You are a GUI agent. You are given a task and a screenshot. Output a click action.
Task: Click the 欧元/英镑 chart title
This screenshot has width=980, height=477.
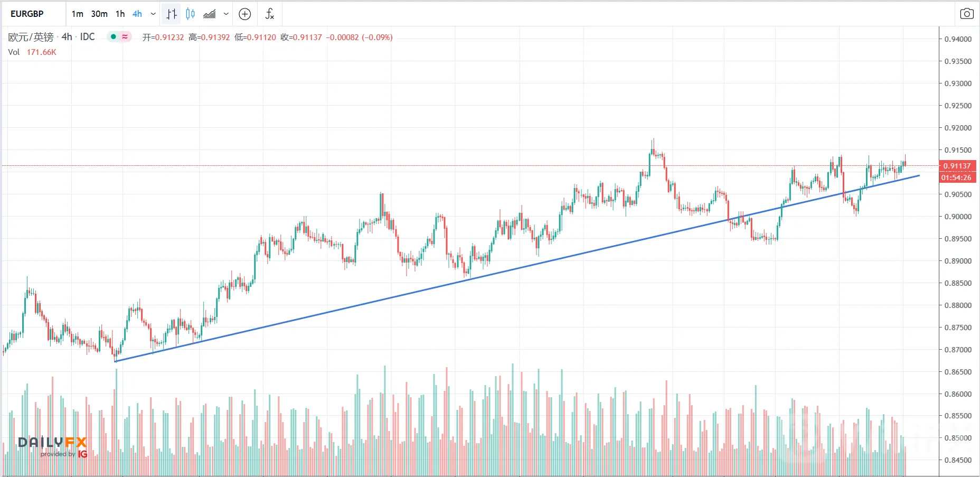tap(31, 37)
